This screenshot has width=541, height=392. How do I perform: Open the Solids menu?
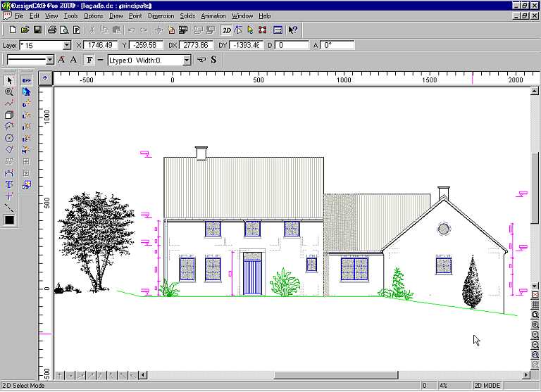(187, 15)
